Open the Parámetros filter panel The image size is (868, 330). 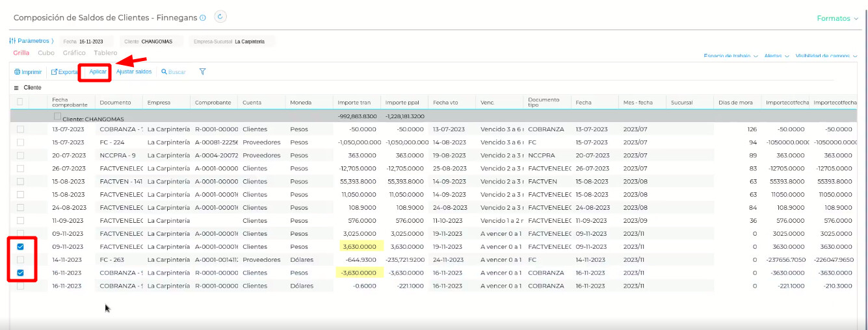pos(31,41)
